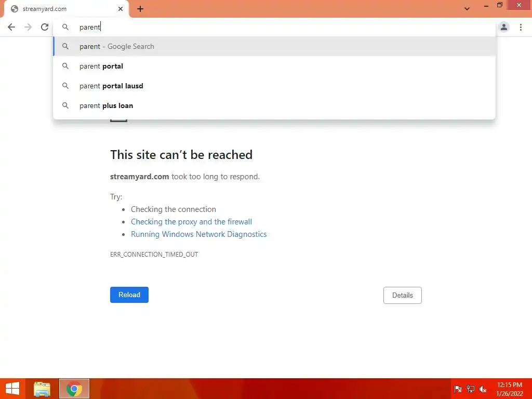Image resolution: width=532 pixels, height=399 pixels.
Task: Choose 'parent portal lausd' suggestion
Action: (274, 86)
